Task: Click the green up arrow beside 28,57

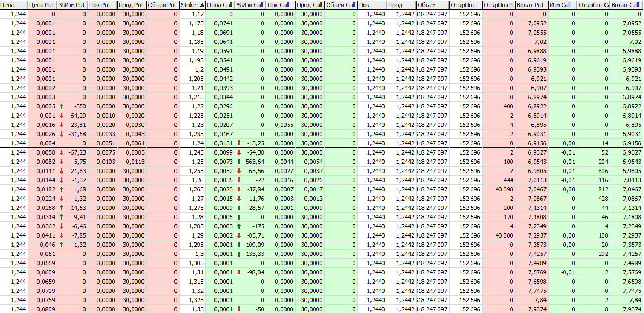Action: 240,208
